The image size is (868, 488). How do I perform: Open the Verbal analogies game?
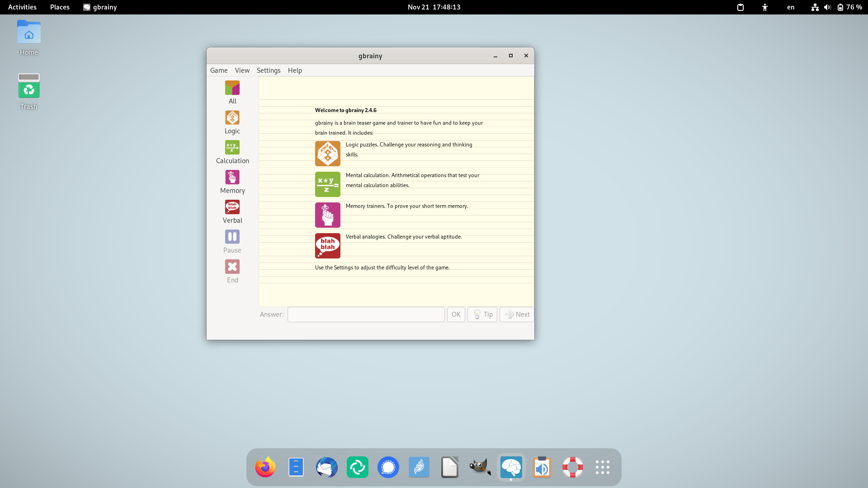pos(232,211)
